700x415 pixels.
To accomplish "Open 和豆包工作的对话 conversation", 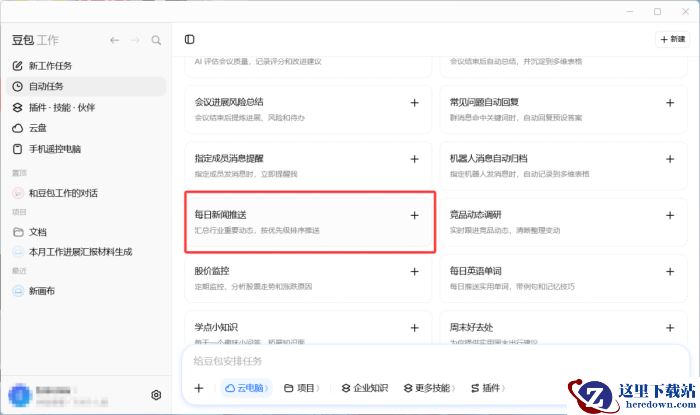I will coord(86,193).
